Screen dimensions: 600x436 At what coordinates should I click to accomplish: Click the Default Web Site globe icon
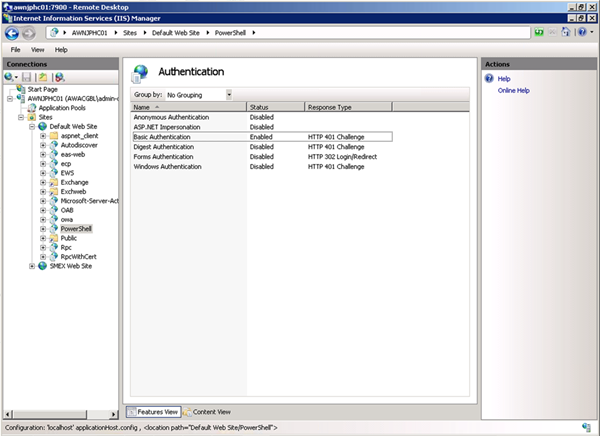(x=42, y=126)
